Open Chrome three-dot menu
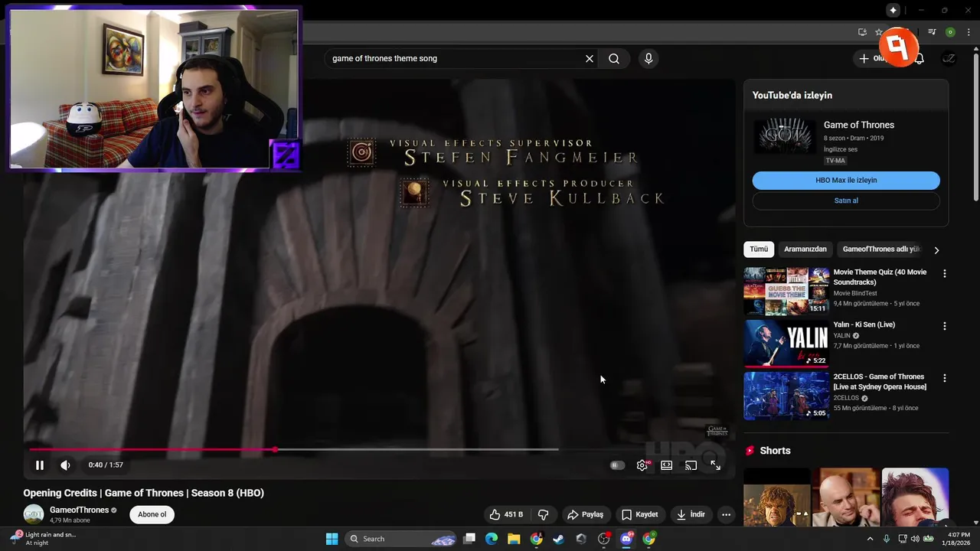This screenshot has width=980, height=551. pyautogui.click(x=967, y=32)
